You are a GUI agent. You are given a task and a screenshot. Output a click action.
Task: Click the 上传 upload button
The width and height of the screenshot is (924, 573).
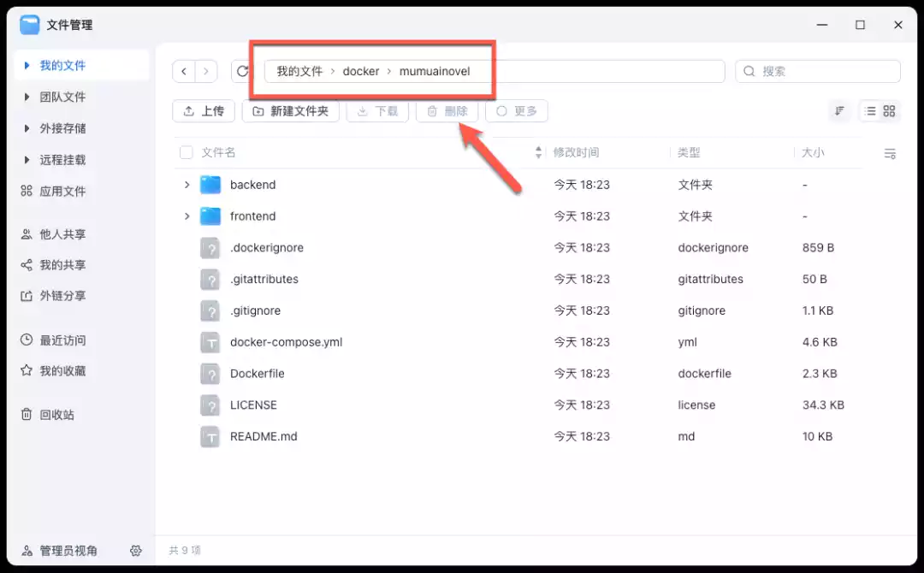point(203,110)
